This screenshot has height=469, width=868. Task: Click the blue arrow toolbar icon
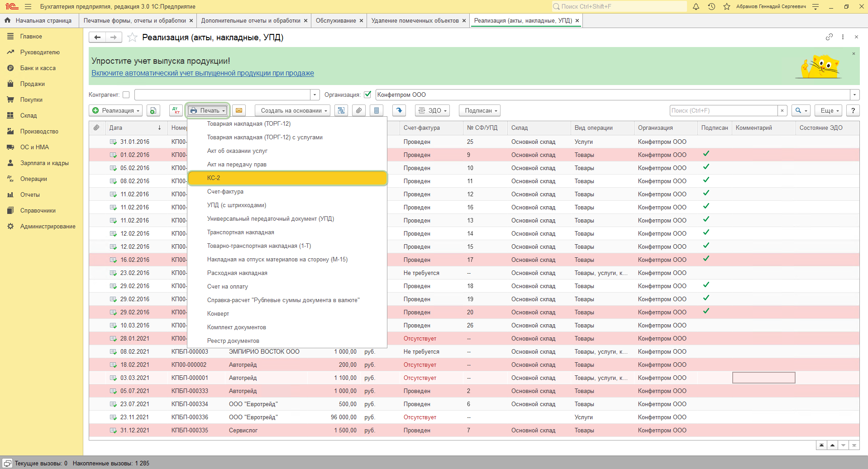click(399, 111)
